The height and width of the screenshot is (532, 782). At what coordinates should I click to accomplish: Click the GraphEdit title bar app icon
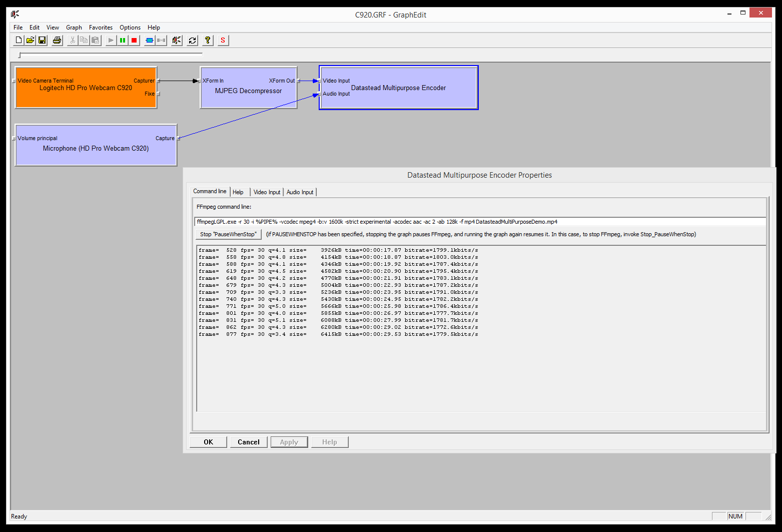(15, 14)
